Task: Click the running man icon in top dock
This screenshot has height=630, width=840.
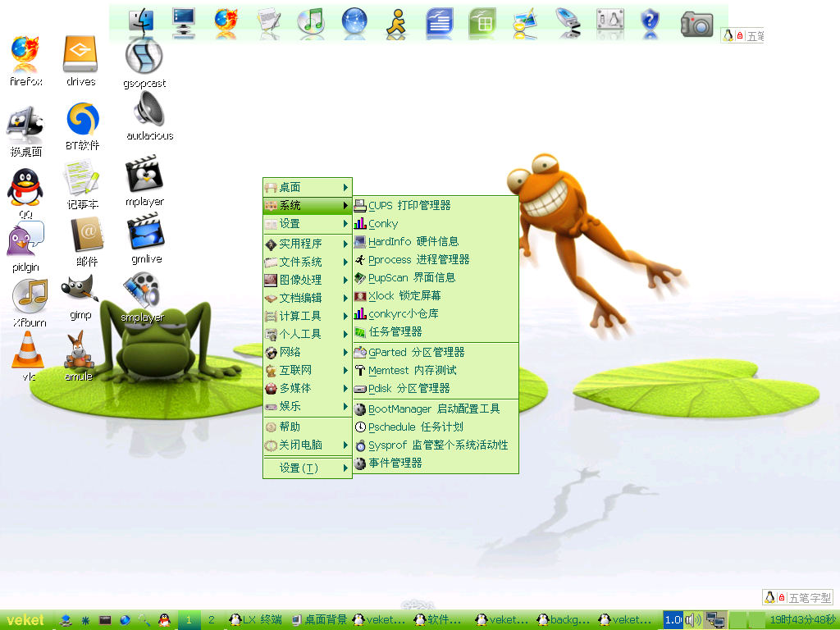Action: pos(396,23)
